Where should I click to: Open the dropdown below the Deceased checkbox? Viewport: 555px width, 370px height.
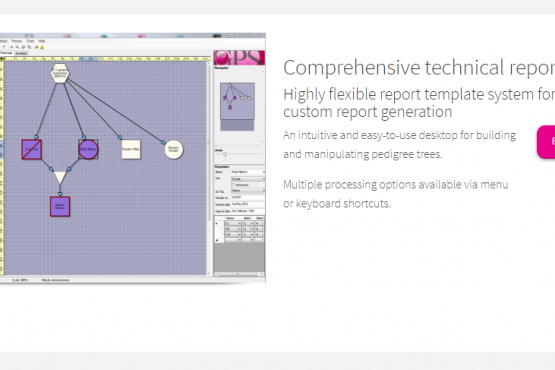pos(248,191)
